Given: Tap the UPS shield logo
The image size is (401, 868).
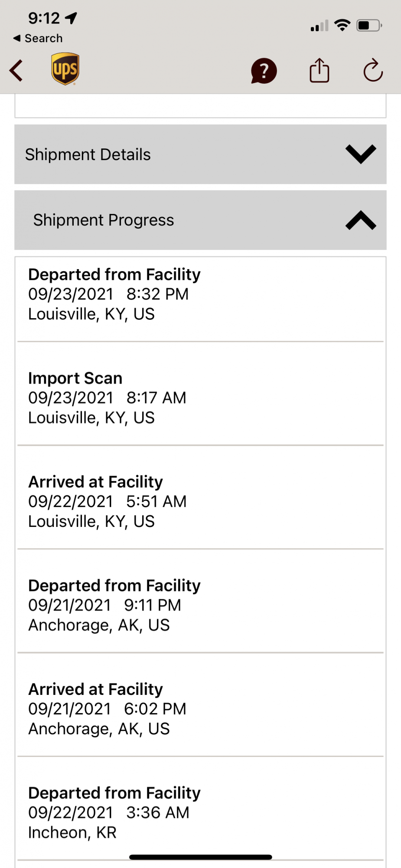Looking at the screenshot, I should pos(65,69).
